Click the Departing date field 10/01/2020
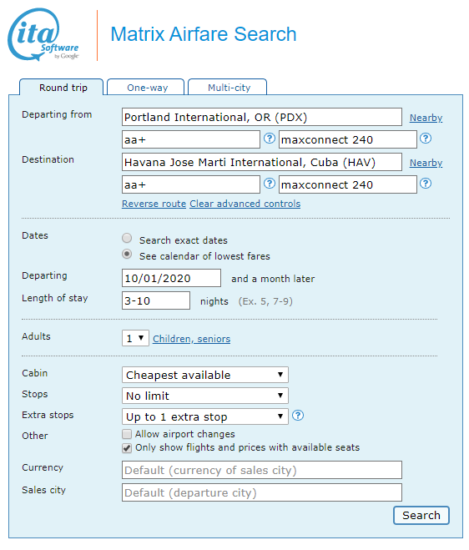The width and height of the screenshot is (469, 550). pyautogui.click(x=171, y=278)
